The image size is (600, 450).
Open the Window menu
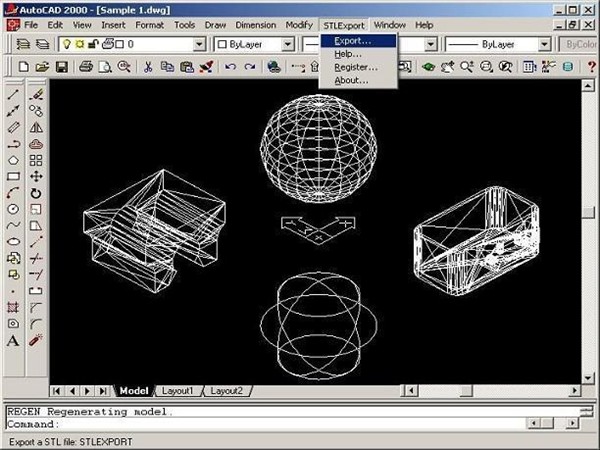[390, 25]
